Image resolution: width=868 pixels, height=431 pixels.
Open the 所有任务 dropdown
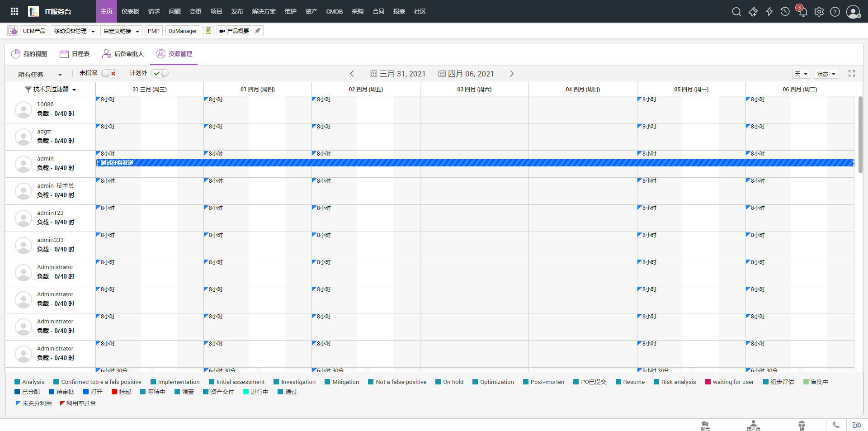point(40,75)
